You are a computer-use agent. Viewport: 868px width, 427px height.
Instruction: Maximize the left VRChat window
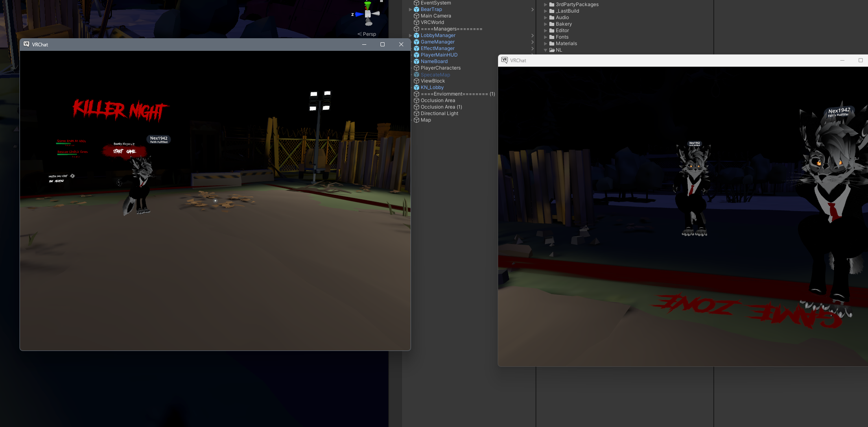(x=383, y=44)
